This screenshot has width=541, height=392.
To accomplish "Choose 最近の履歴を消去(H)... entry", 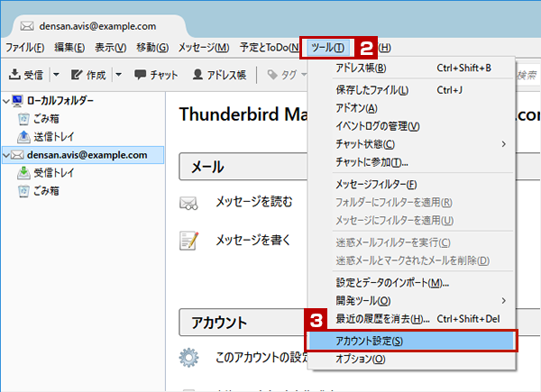I will [x=411, y=319].
